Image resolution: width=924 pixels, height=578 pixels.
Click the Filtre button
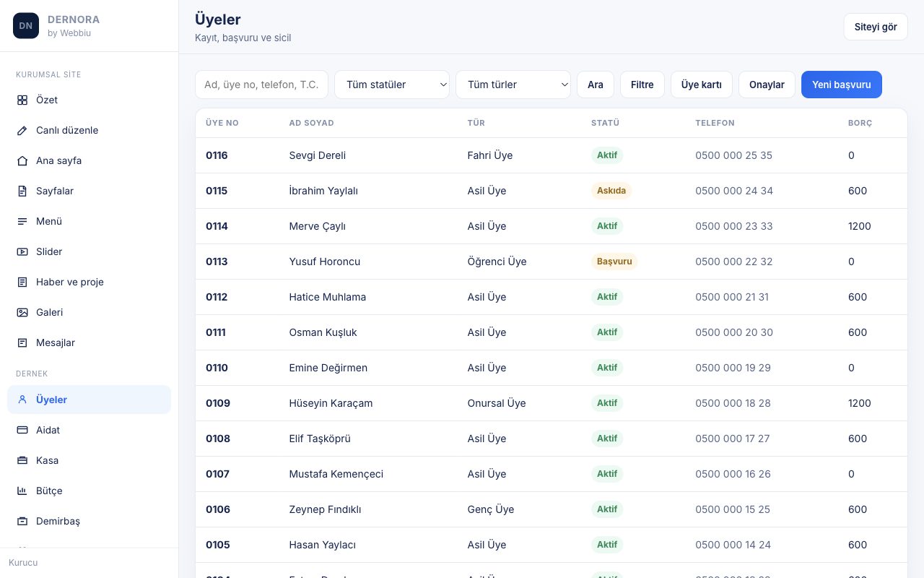click(x=642, y=85)
